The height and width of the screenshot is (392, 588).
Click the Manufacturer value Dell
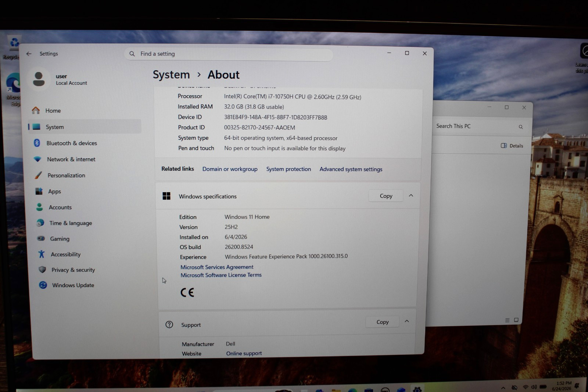[x=230, y=344]
